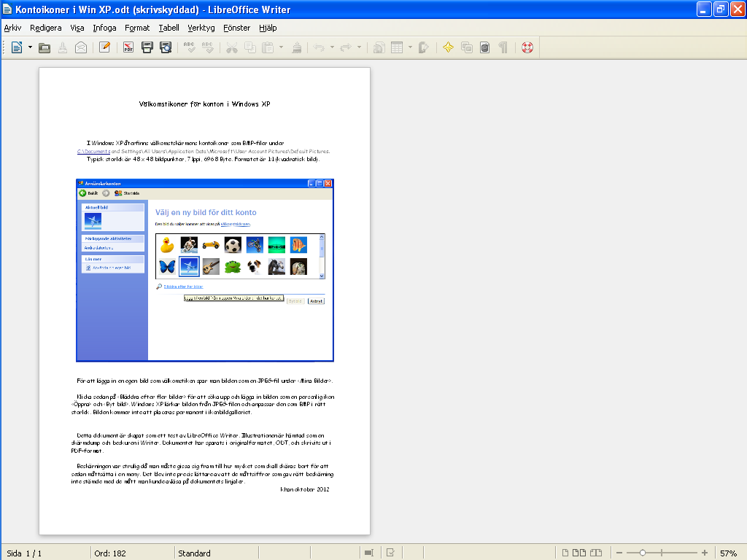Expand the Table dropdown arrow
The width and height of the screenshot is (747, 560).
tap(410, 47)
